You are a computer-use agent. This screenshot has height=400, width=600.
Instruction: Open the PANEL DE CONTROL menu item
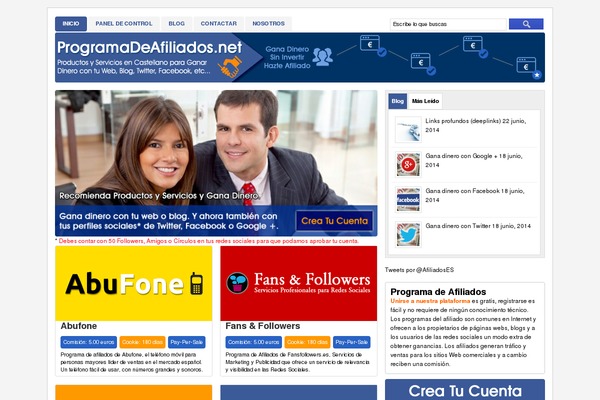tap(124, 24)
